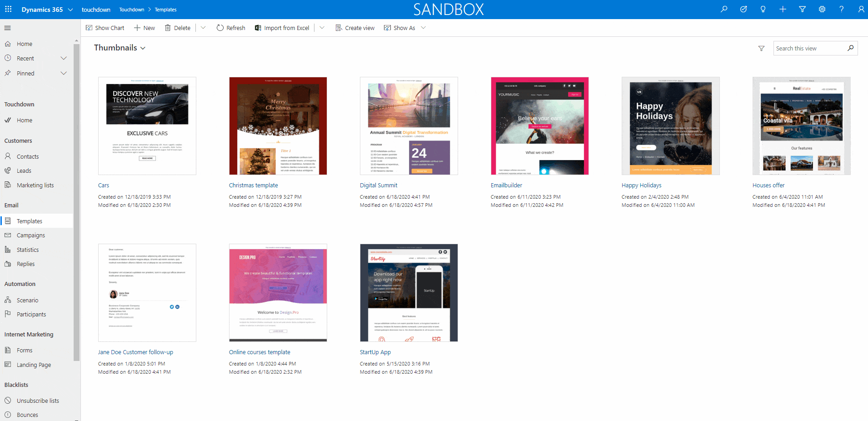Go to Marketing lists in sidebar
868x421 pixels.
(x=35, y=185)
